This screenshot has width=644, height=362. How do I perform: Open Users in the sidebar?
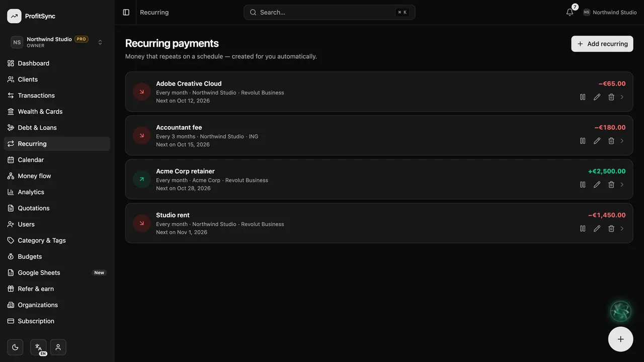click(x=57, y=224)
